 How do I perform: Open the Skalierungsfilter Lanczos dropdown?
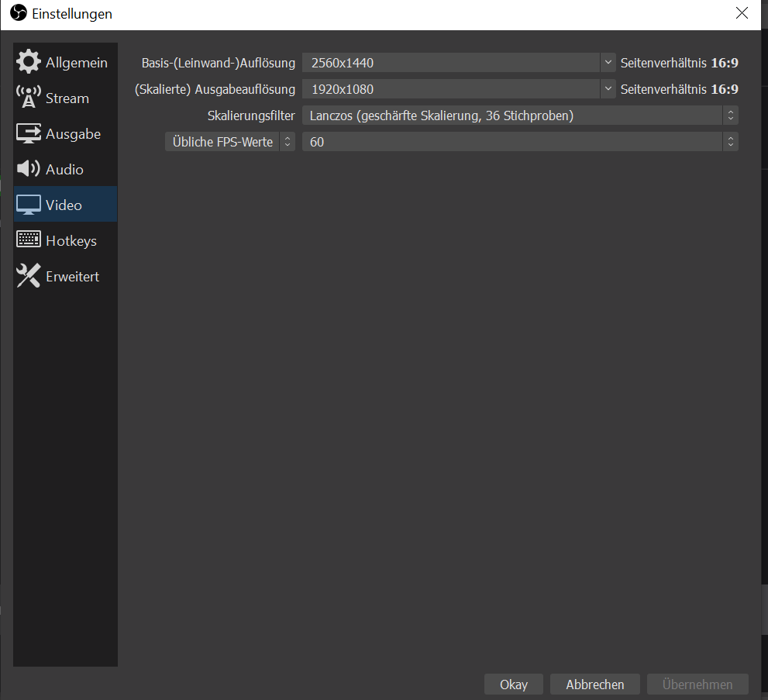(x=519, y=116)
